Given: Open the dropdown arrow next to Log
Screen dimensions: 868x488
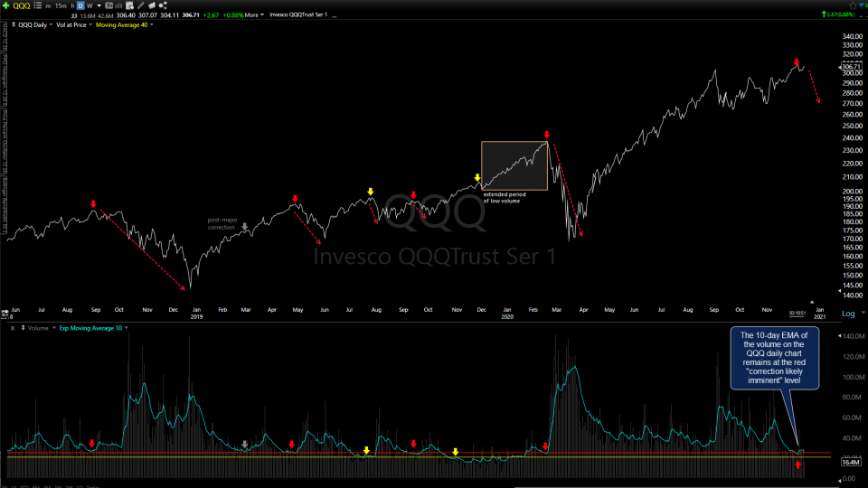Looking at the screenshot, I should 863,314.
